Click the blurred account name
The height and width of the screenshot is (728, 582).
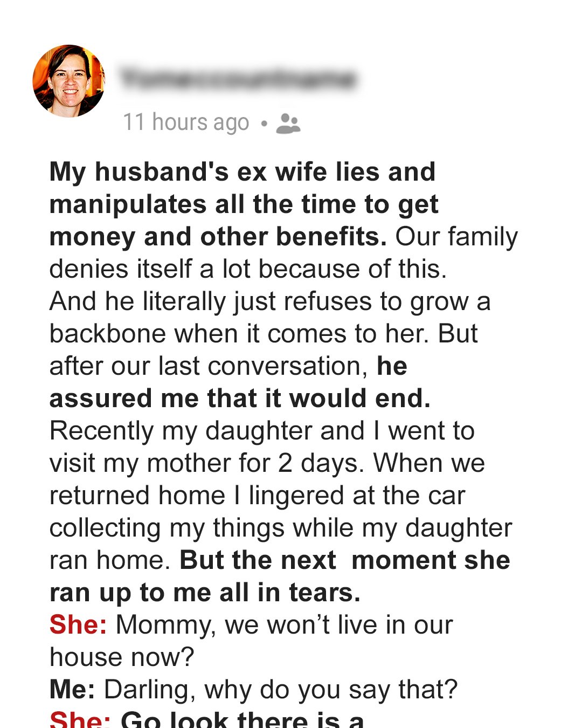click(x=238, y=79)
